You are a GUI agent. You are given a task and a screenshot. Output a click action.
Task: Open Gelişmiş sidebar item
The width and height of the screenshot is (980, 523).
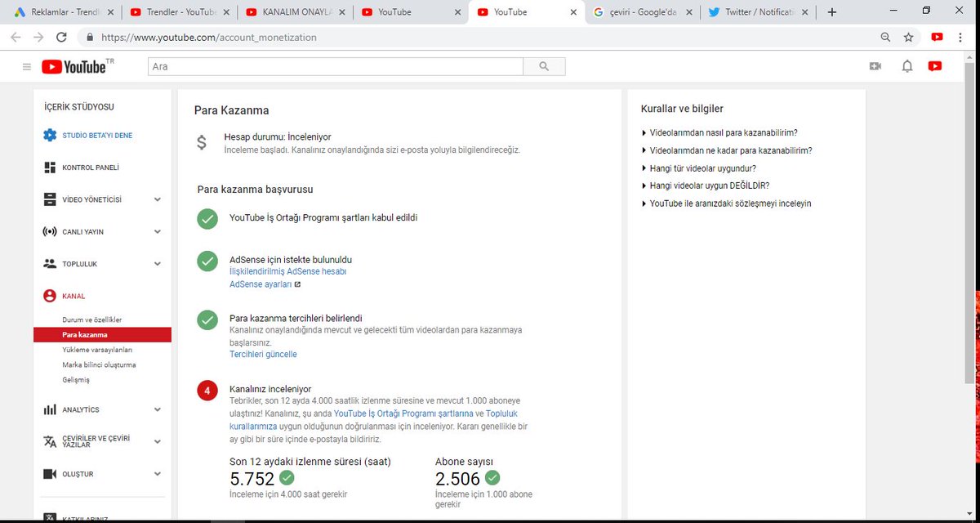(x=76, y=379)
